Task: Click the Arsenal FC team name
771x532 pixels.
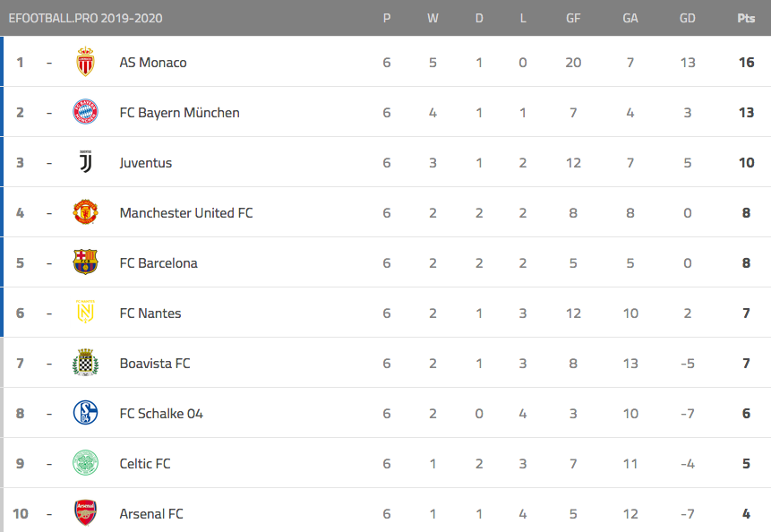Action: click(x=151, y=514)
